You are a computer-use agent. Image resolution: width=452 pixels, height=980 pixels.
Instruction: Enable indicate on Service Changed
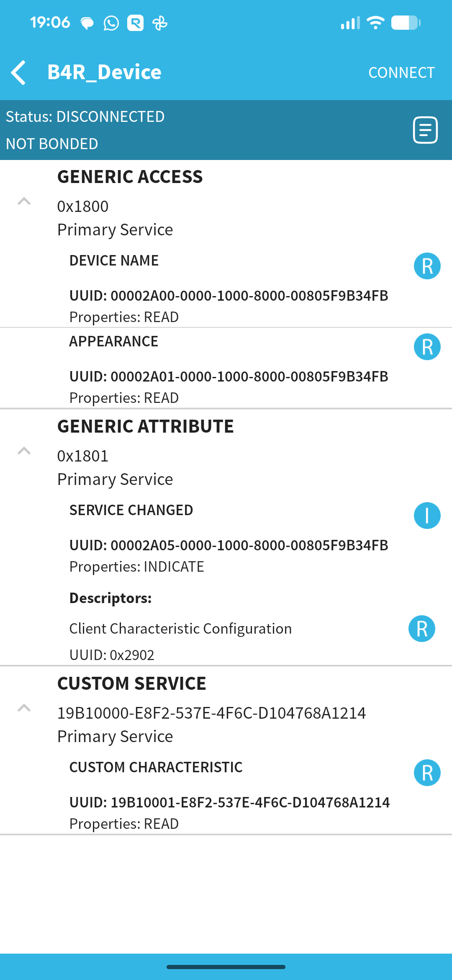pos(427,516)
